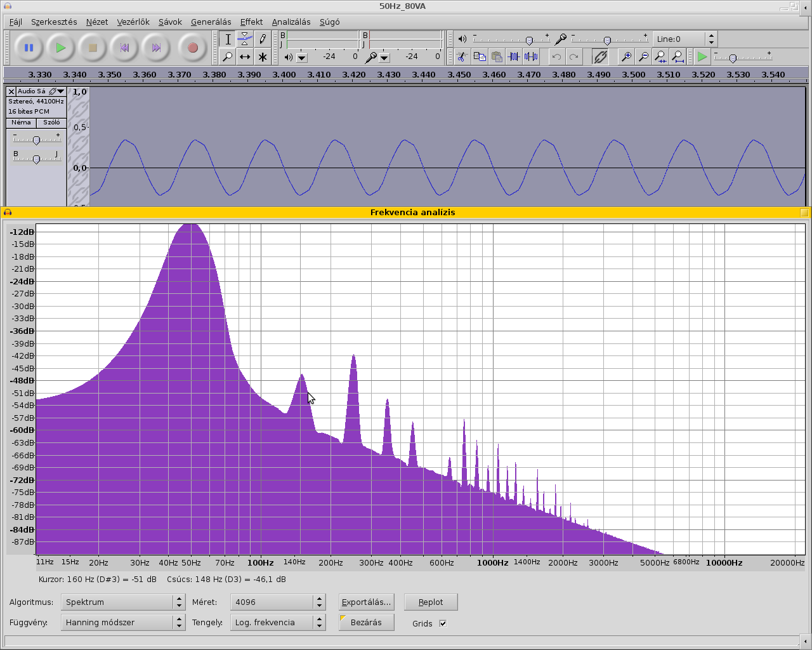Solo the track with Szóló button
Viewport: 812px width, 650px height.
[x=51, y=123]
